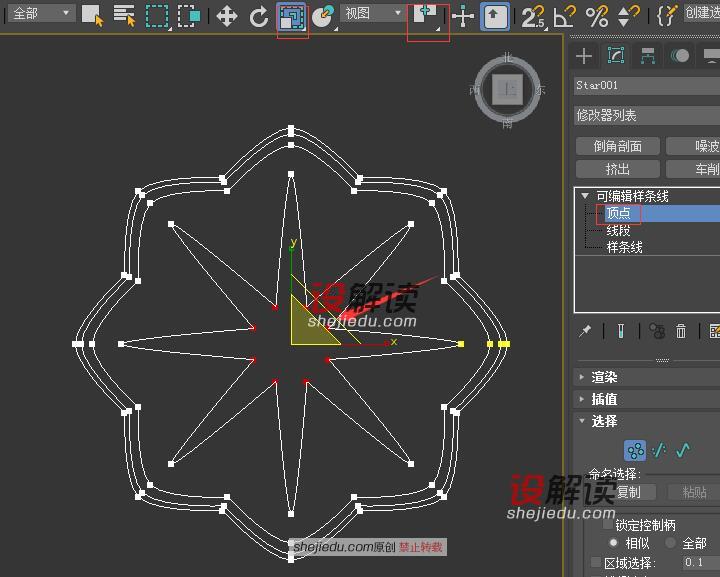720x577 pixels.
Task: Select the 顶点 sub-object level
Action: tap(618, 213)
